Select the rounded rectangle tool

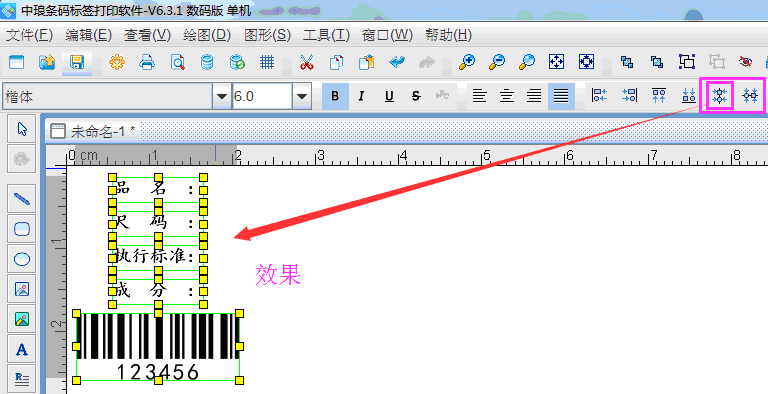22,229
